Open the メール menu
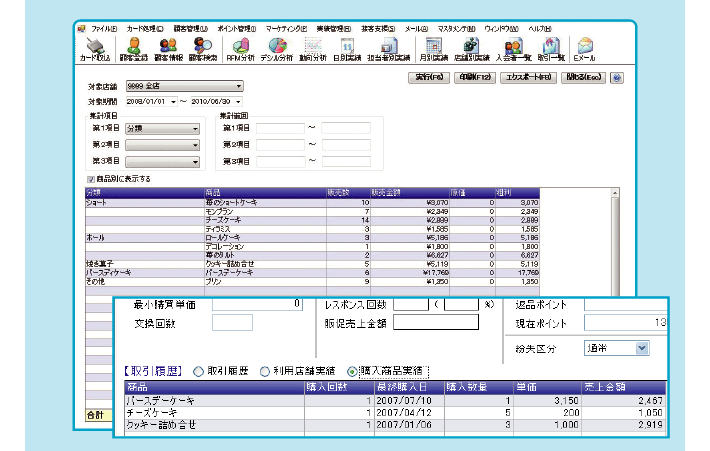The height and width of the screenshot is (451, 710). [x=416, y=29]
